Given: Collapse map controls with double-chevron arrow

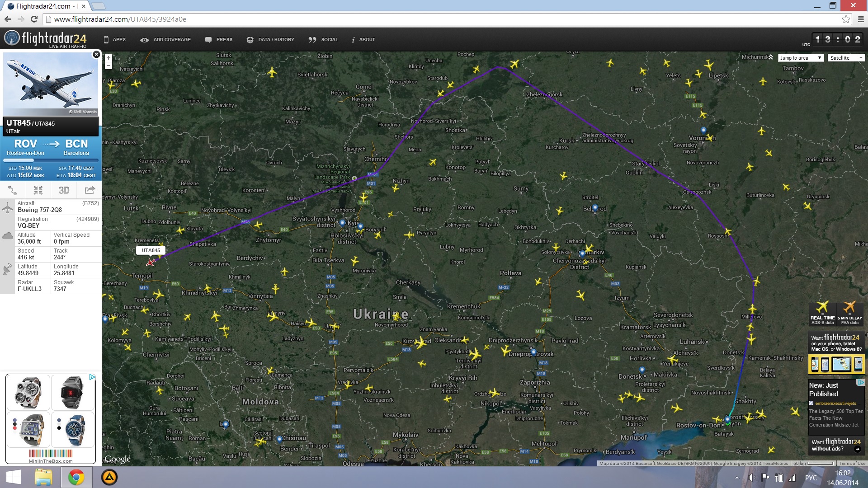Looking at the screenshot, I should coord(771,57).
